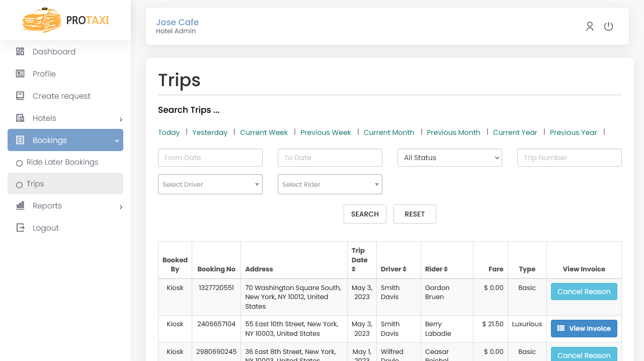644x361 pixels.
Task: Open the All Status dropdown
Action: click(450, 158)
